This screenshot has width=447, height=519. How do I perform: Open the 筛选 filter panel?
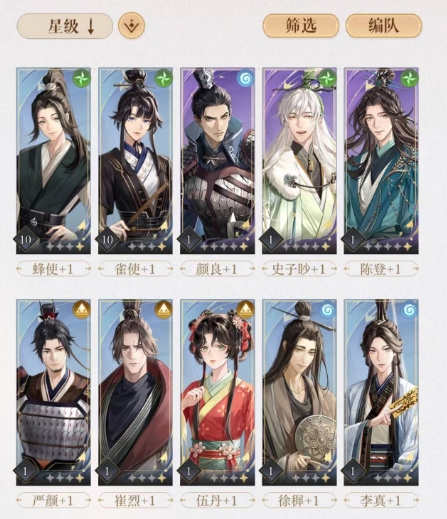click(x=301, y=26)
